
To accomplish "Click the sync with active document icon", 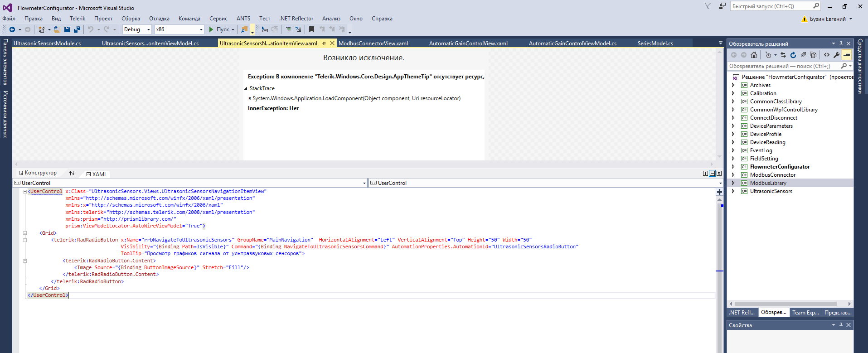I will pyautogui.click(x=783, y=55).
